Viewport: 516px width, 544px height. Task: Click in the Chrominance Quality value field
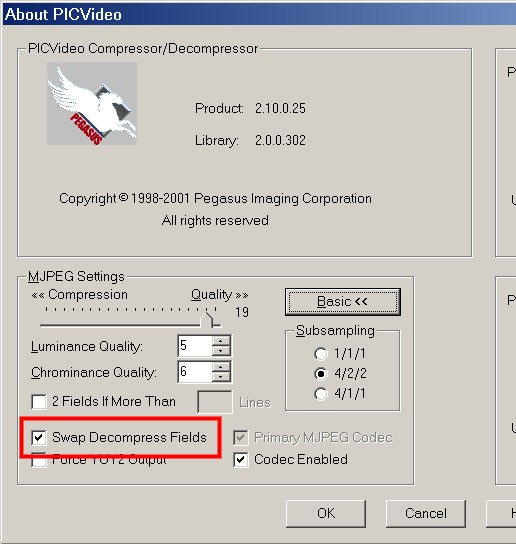coord(194,372)
